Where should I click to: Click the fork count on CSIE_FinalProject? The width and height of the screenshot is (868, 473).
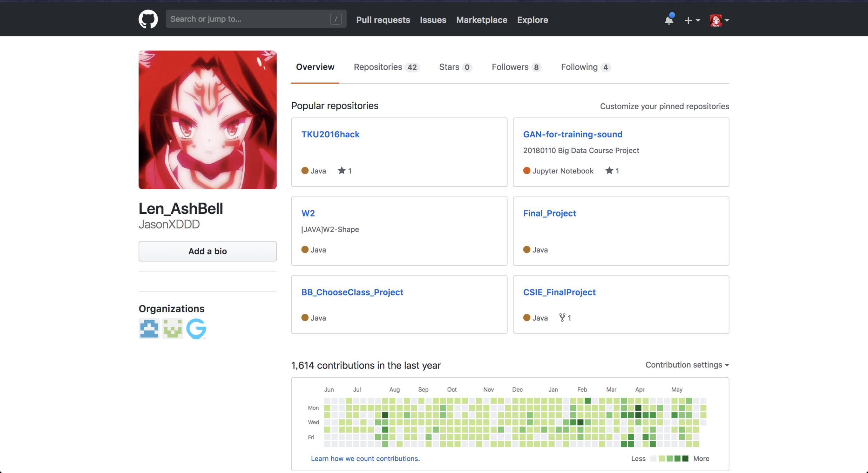coord(565,318)
